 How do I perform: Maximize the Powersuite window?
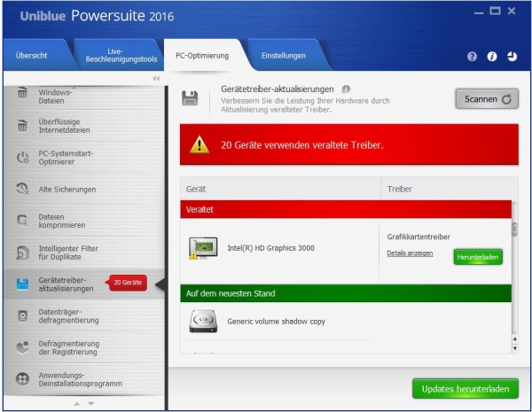[495, 11]
